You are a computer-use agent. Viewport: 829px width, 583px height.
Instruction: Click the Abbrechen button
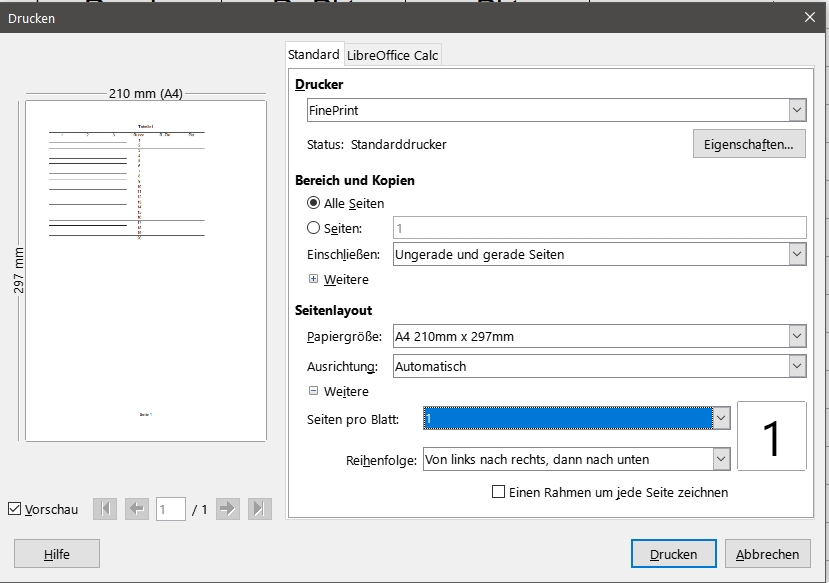click(x=768, y=554)
